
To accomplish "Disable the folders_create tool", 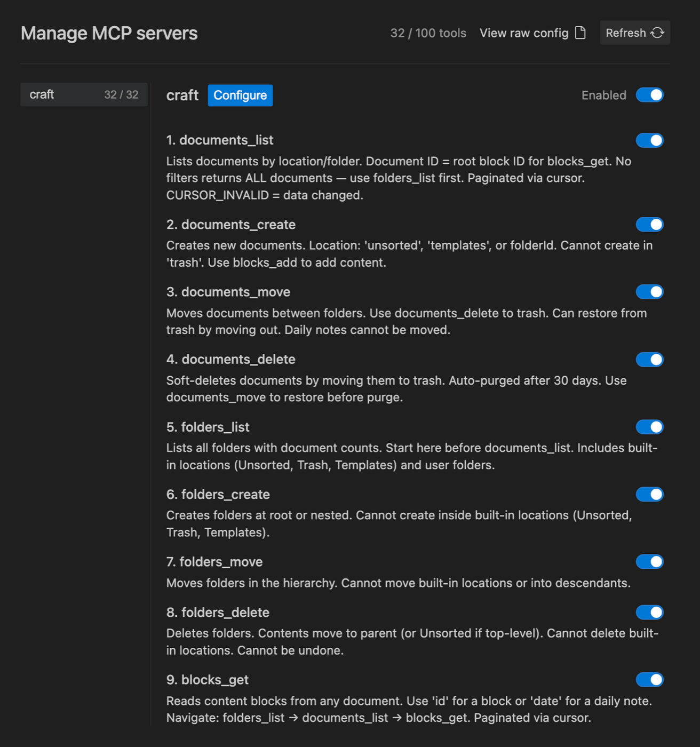I will pos(649,494).
